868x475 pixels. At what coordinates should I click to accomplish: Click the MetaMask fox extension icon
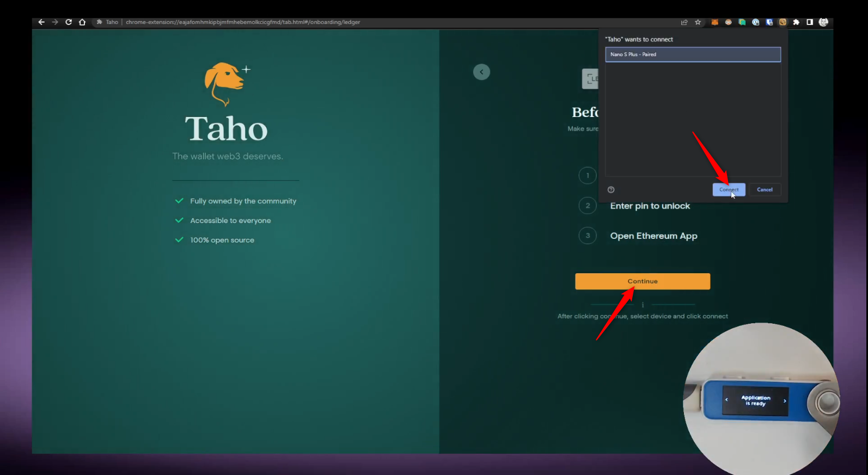(x=714, y=22)
